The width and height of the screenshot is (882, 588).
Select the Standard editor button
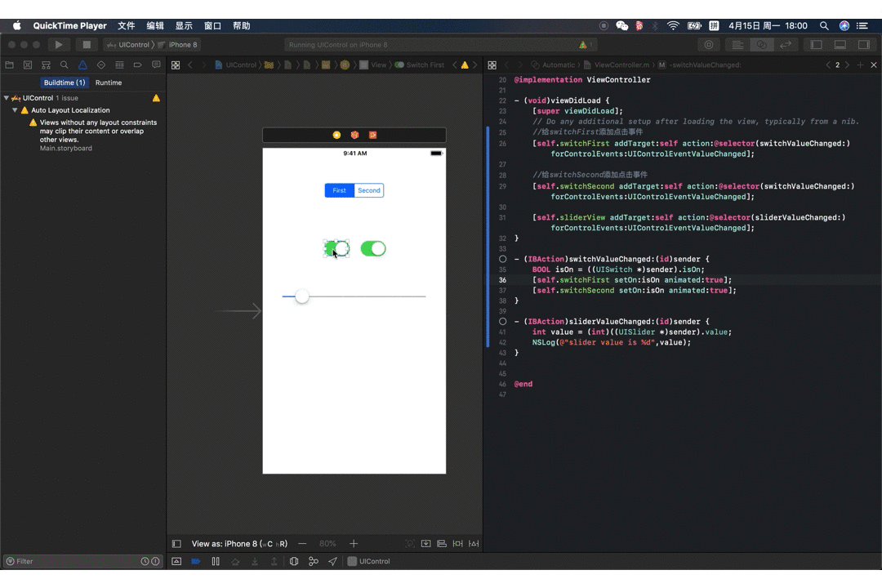(x=738, y=44)
